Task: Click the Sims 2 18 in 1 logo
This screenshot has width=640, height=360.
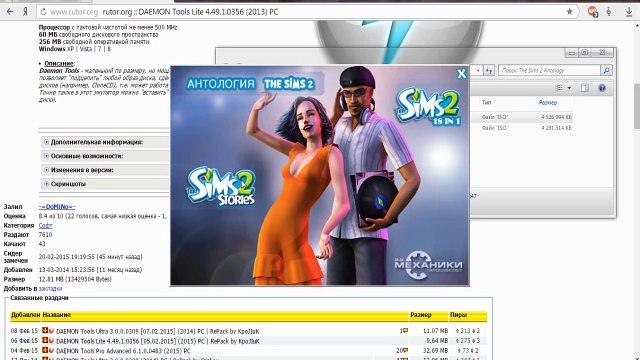Action: [428, 107]
